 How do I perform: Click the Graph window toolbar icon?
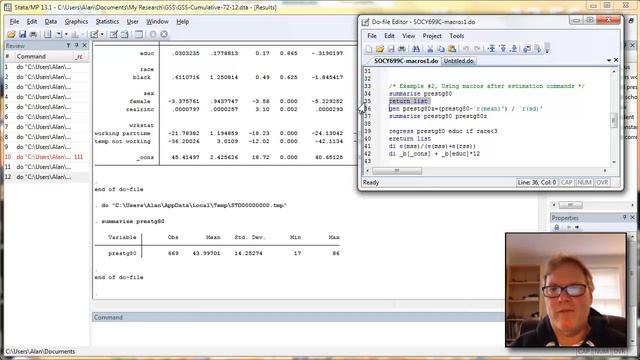(x=75, y=35)
